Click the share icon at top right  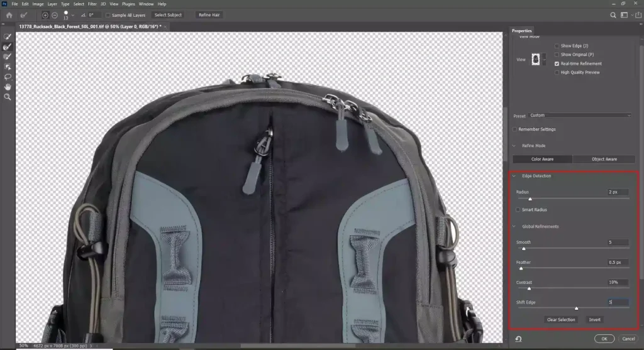pyautogui.click(x=638, y=15)
